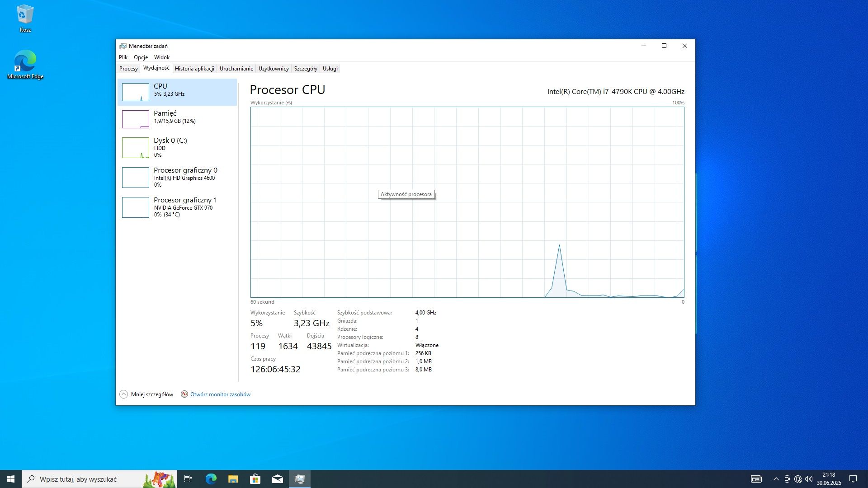Open the Widok menu

[x=162, y=57]
